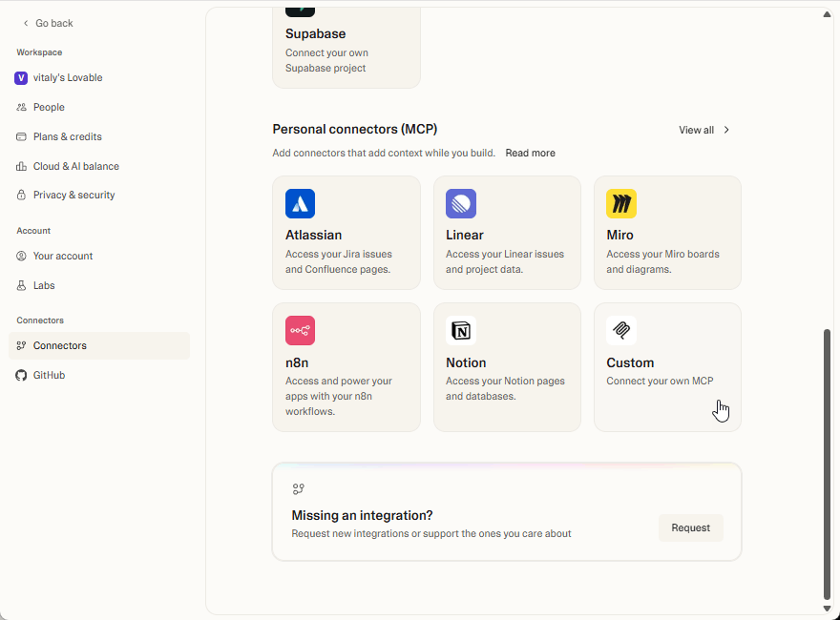The height and width of the screenshot is (620, 840).
Task: Navigate to Cloud & AI balance
Action: [x=75, y=166]
